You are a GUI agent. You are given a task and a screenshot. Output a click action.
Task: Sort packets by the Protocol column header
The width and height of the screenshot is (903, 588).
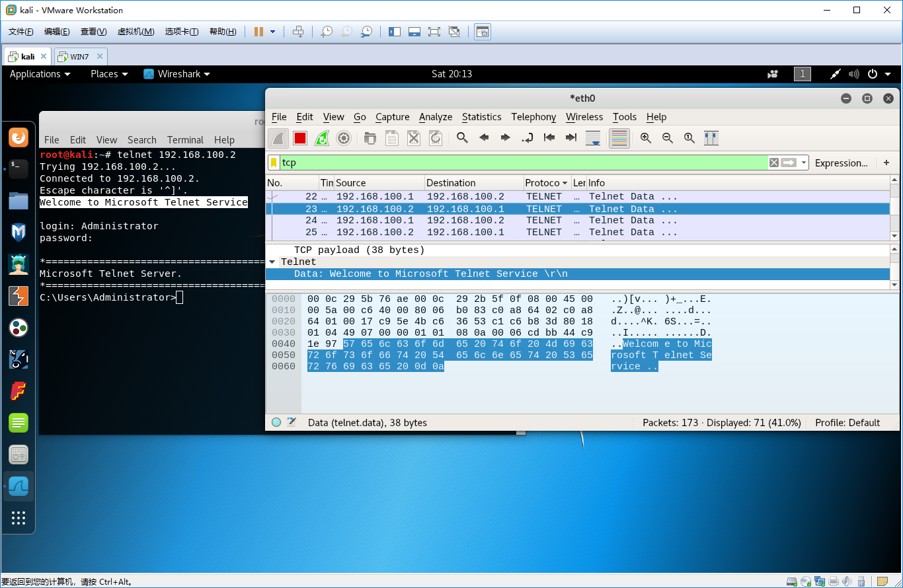pos(546,183)
